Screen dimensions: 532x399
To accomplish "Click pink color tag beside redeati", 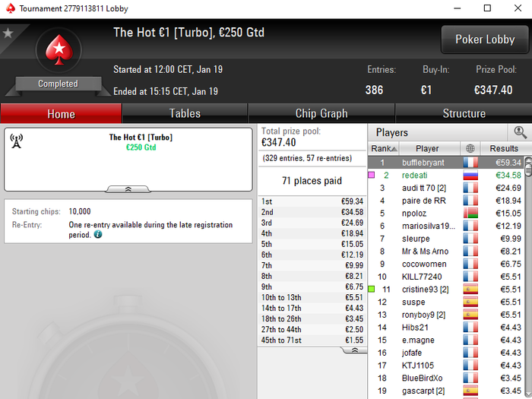I will 372,175.
